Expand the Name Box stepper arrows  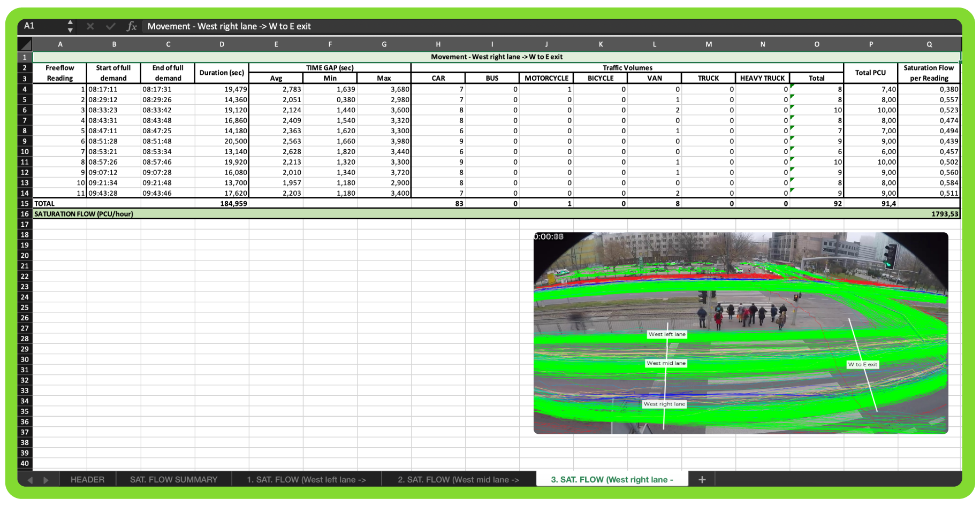pyautogui.click(x=70, y=26)
